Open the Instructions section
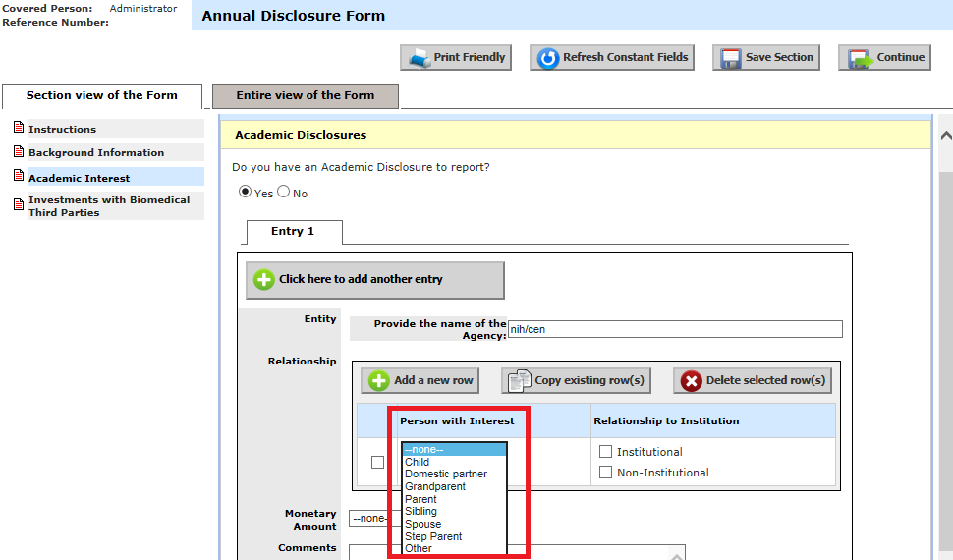This screenshot has height=560, width=953. coord(116,129)
